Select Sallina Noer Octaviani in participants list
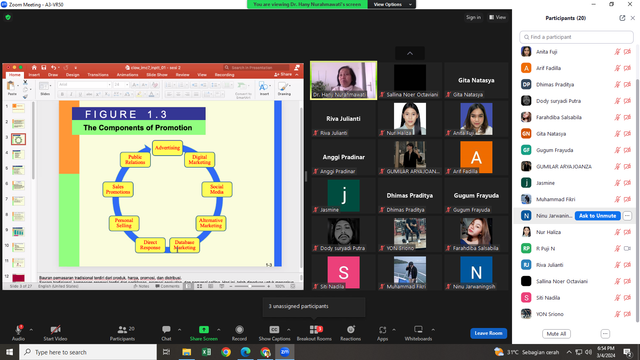 point(562,281)
